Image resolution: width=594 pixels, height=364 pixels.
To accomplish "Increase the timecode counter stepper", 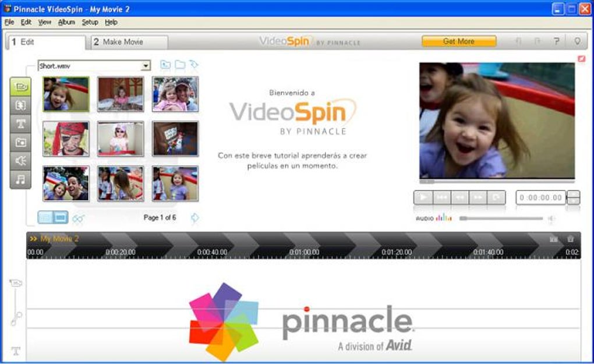I will click(573, 195).
